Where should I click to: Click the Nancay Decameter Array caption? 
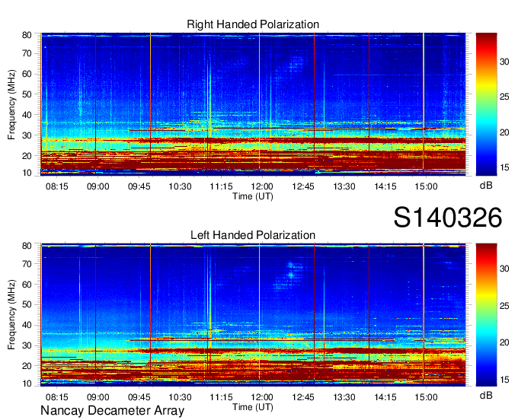(x=112, y=411)
